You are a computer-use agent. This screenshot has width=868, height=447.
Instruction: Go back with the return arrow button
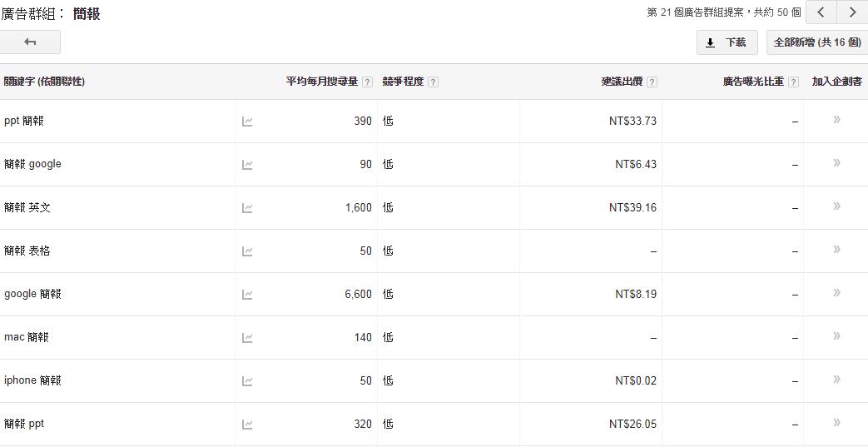point(30,42)
